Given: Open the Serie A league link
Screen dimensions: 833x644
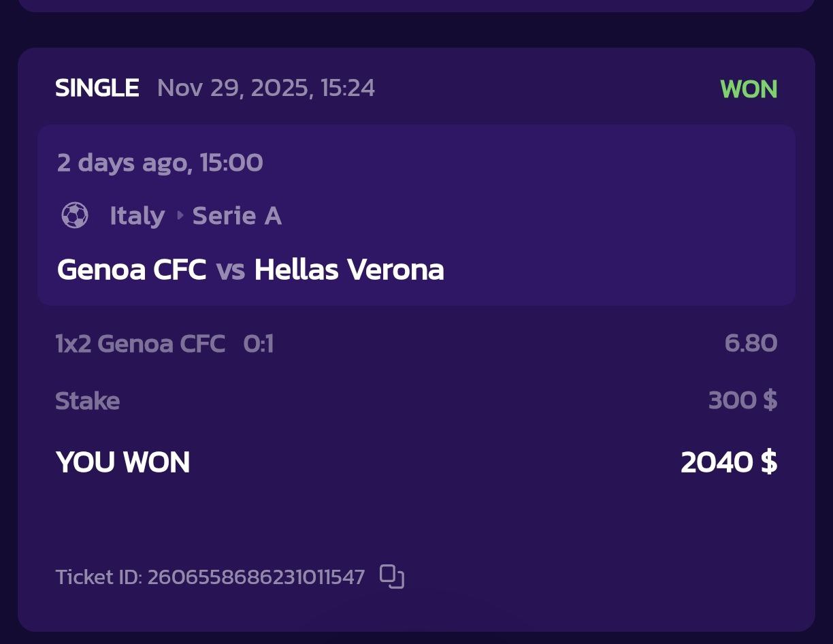Looking at the screenshot, I should tap(237, 216).
